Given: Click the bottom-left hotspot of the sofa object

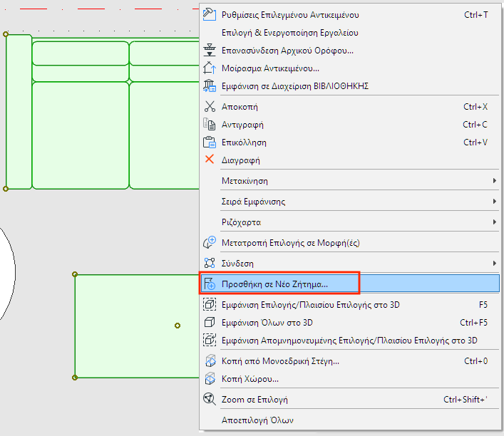Looking at the screenshot, I should (6, 189).
